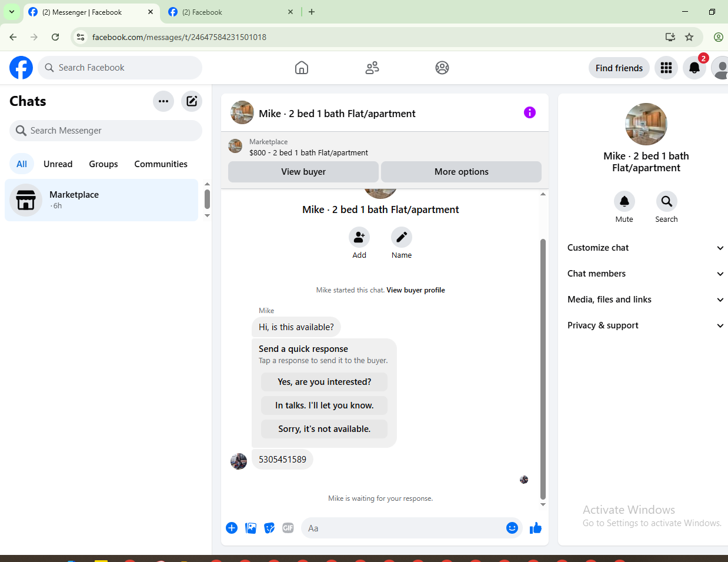Screen dimensions: 728x562
Task: Open the Home feed icon
Action: pos(302,68)
